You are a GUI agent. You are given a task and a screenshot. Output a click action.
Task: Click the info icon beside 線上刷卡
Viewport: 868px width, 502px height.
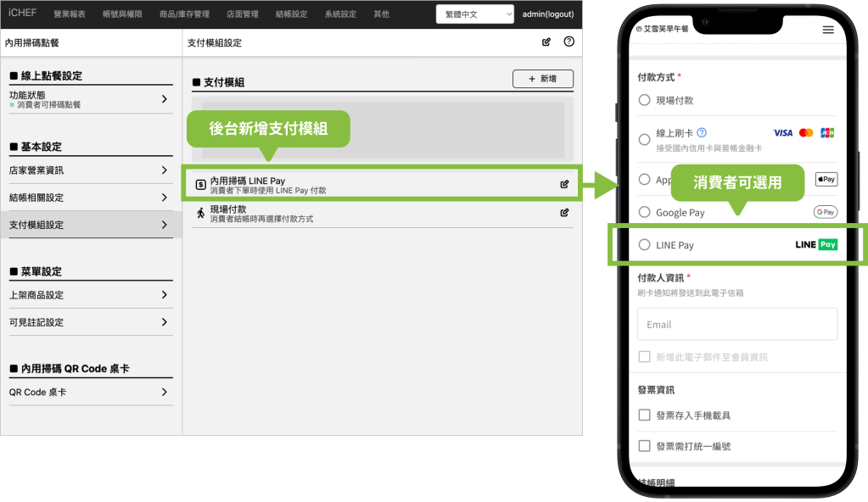pyautogui.click(x=702, y=133)
